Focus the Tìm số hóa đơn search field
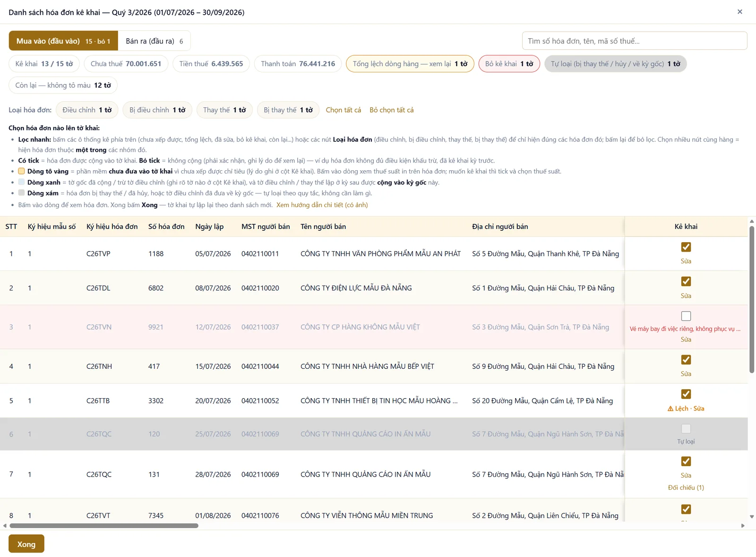 pos(635,41)
